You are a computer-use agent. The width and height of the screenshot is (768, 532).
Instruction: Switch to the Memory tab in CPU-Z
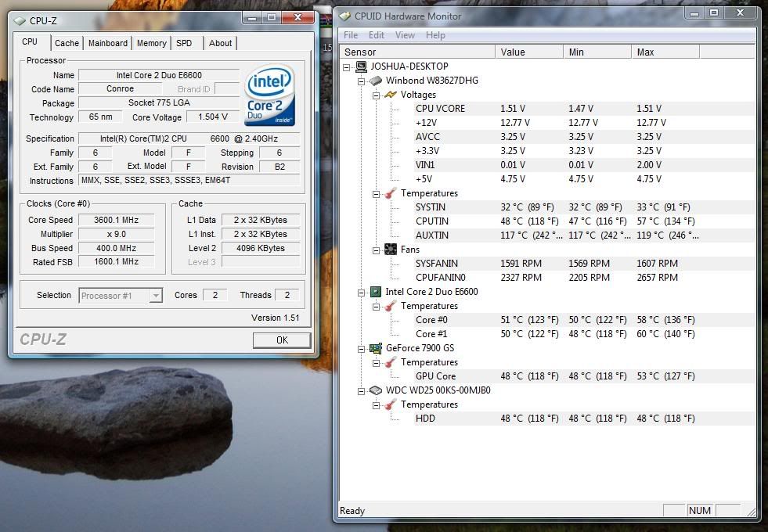pyautogui.click(x=152, y=43)
